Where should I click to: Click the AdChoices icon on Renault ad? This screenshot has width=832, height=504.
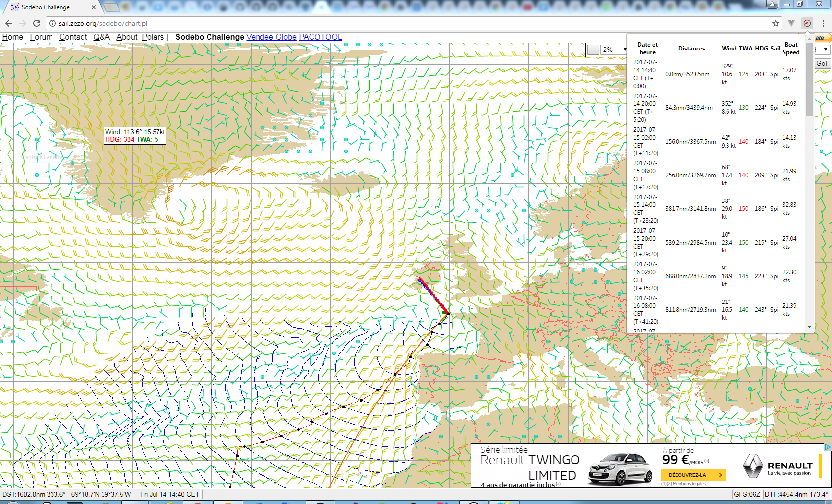[x=828, y=447]
